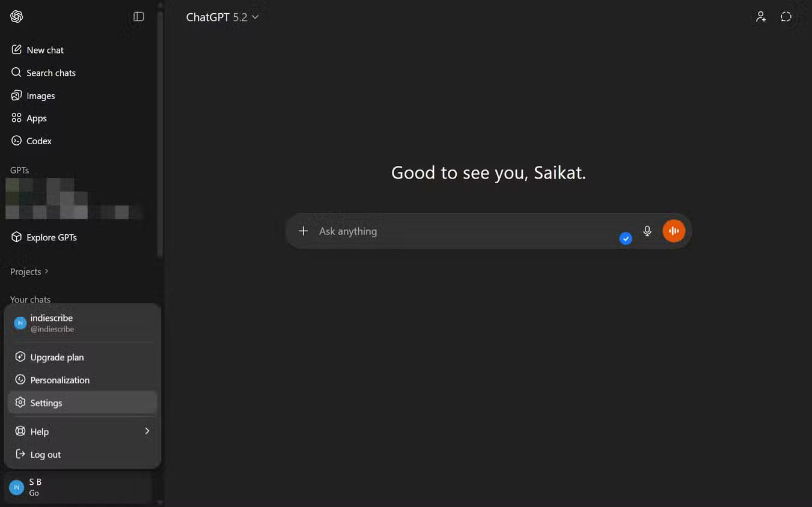
Task: Click Upgrade plan
Action: pyautogui.click(x=56, y=357)
